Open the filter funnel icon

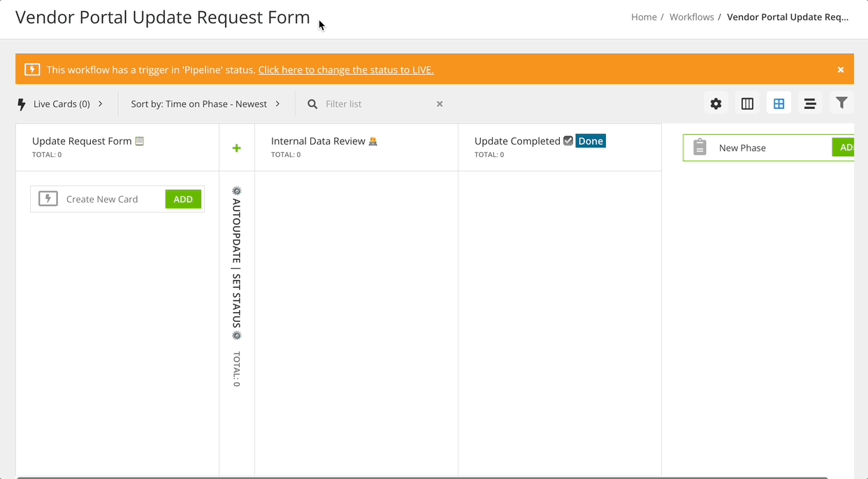click(x=841, y=103)
